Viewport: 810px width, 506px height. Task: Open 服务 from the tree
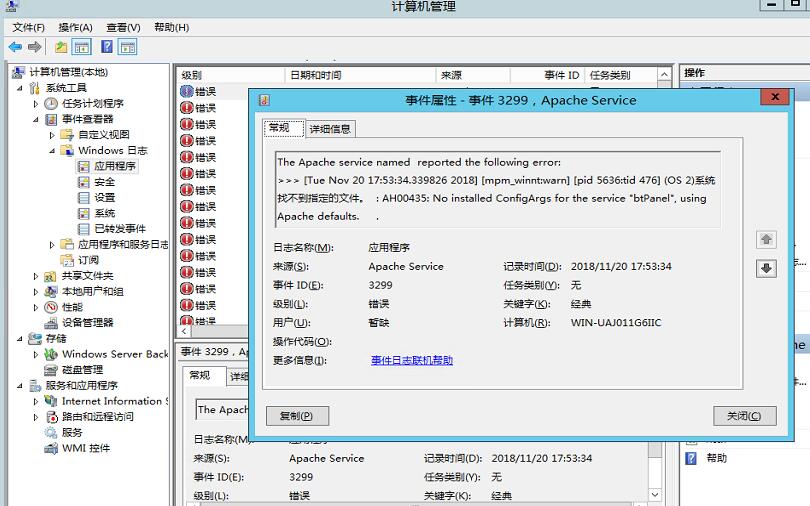point(72,432)
